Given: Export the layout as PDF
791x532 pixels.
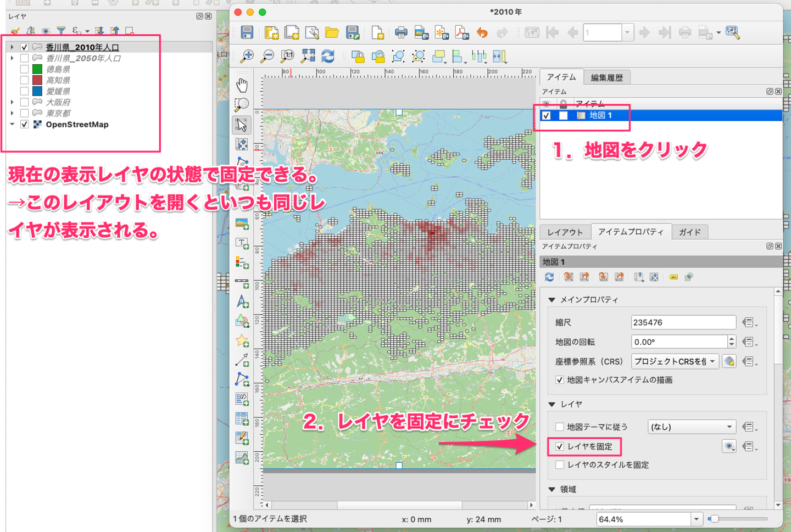Looking at the screenshot, I should tap(462, 32).
